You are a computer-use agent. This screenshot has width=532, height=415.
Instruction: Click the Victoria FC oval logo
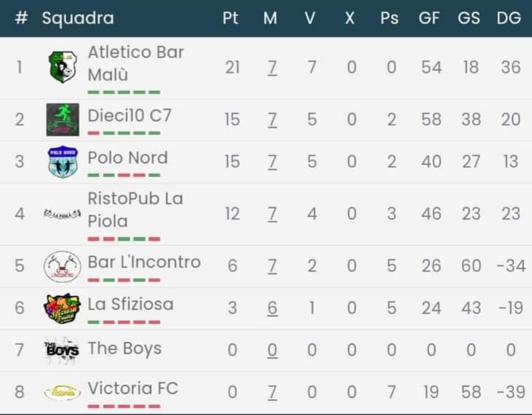pyautogui.click(x=63, y=392)
